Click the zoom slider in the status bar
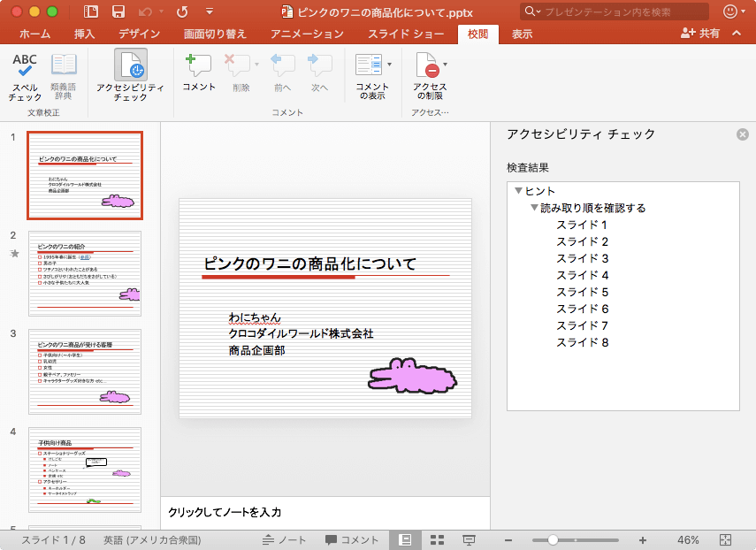 pyautogui.click(x=553, y=539)
